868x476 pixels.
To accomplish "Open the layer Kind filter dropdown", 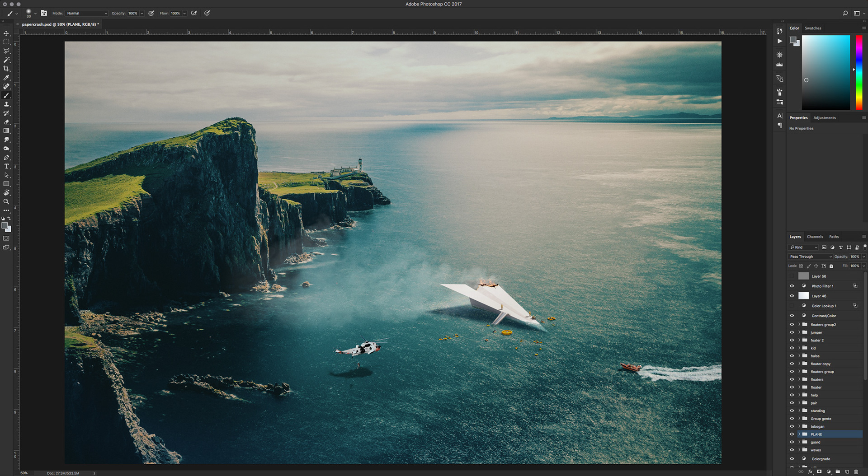I will coord(803,247).
